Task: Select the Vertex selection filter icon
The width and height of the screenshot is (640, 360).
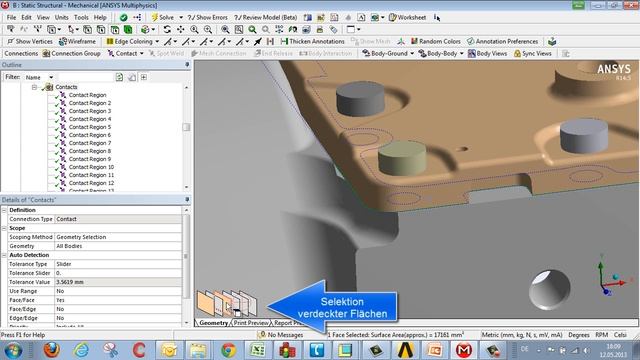Action: pyautogui.click(x=87, y=29)
